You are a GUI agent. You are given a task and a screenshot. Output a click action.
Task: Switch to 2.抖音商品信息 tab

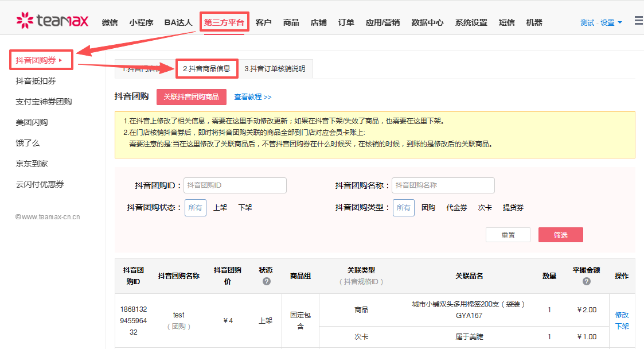207,69
